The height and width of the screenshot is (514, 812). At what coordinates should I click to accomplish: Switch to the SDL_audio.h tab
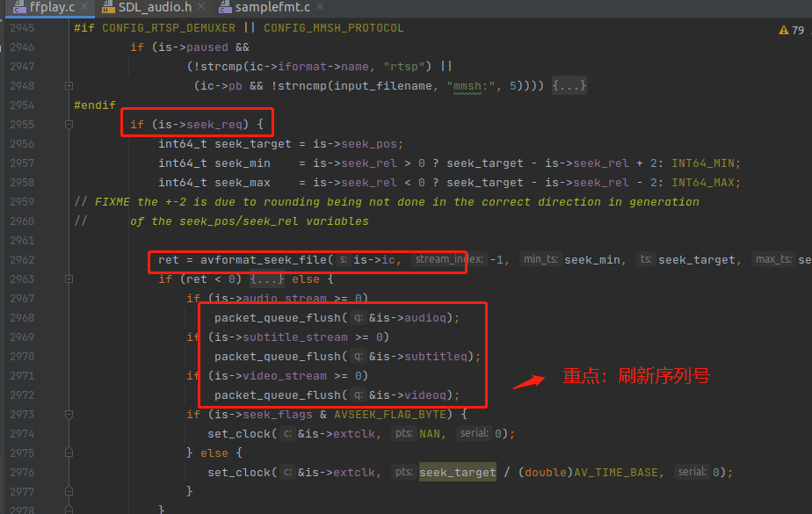point(156,8)
